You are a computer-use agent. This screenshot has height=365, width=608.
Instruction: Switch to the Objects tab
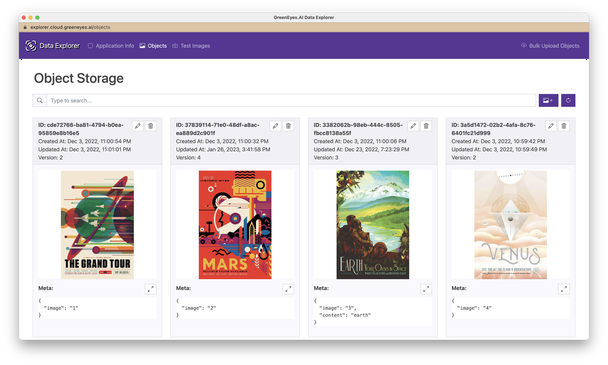[153, 46]
